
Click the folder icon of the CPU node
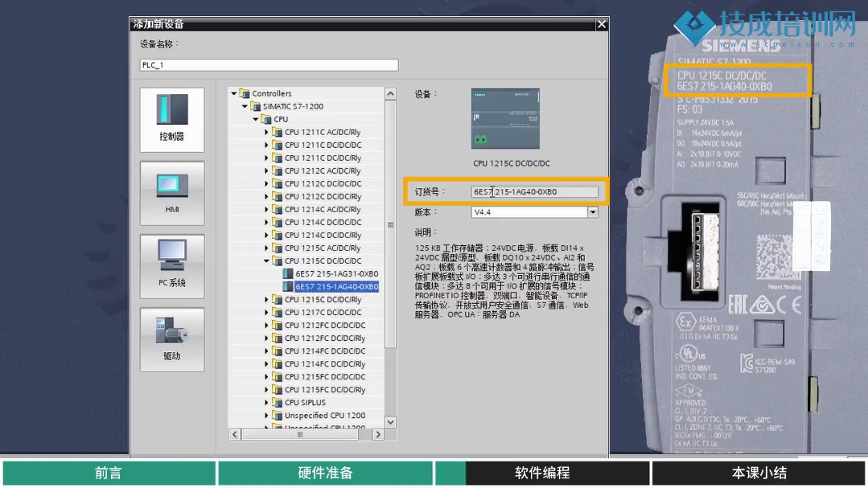(x=266, y=119)
